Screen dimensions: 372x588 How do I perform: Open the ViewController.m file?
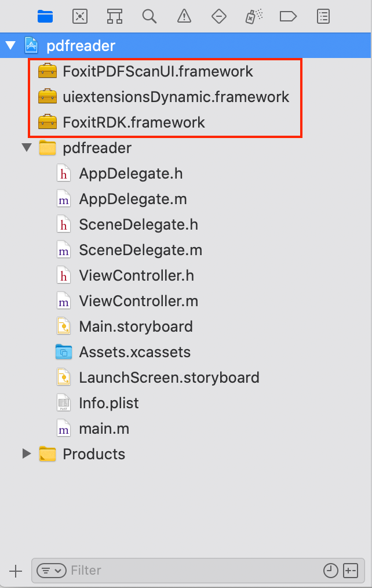[138, 301]
